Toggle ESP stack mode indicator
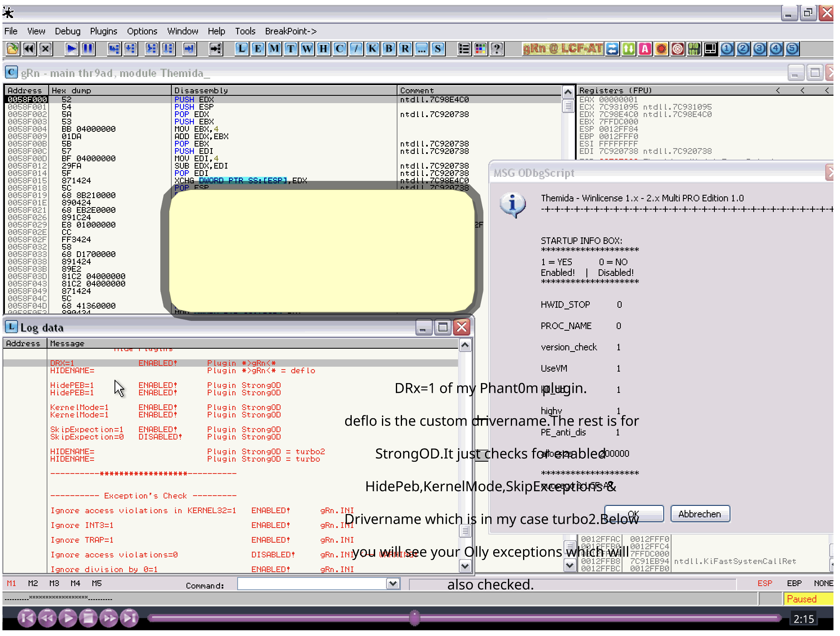 pyautogui.click(x=764, y=583)
